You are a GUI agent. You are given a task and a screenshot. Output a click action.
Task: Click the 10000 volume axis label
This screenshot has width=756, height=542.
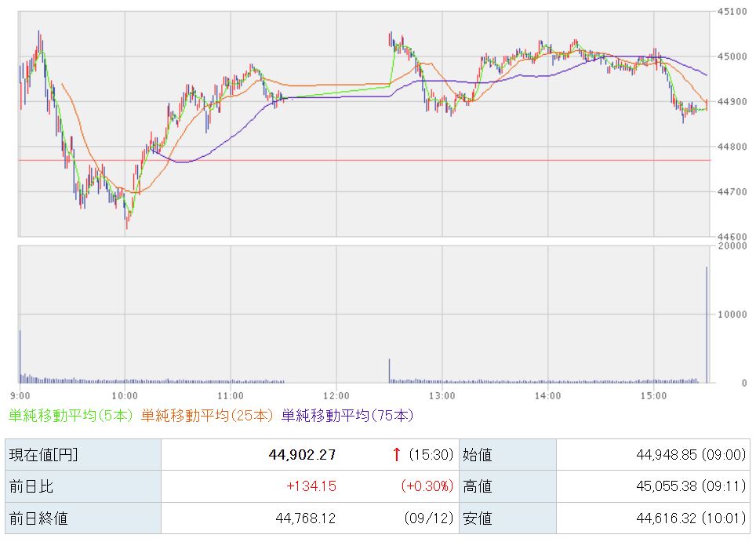click(732, 315)
